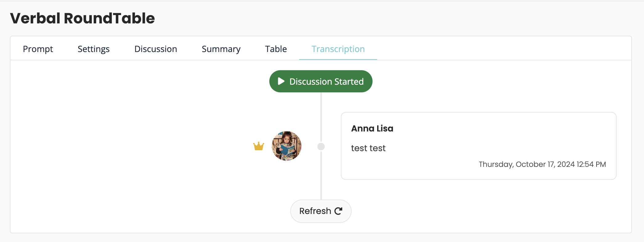Click the "test test" transcript text
Screen dimensions: 644x242
(x=368, y=148)
